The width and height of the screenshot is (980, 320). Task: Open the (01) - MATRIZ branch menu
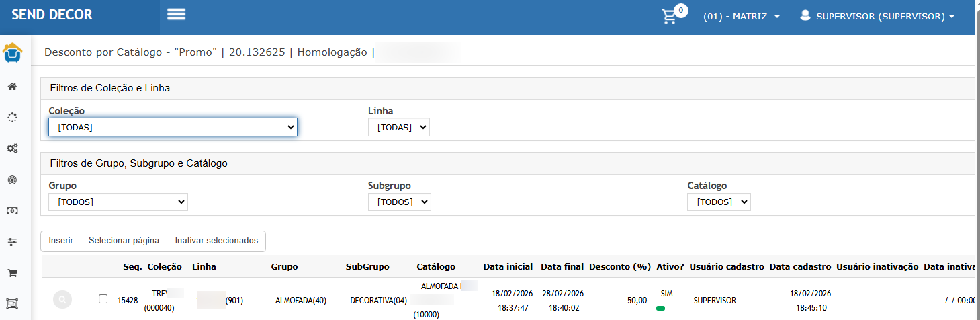click(x=741, y=17)
